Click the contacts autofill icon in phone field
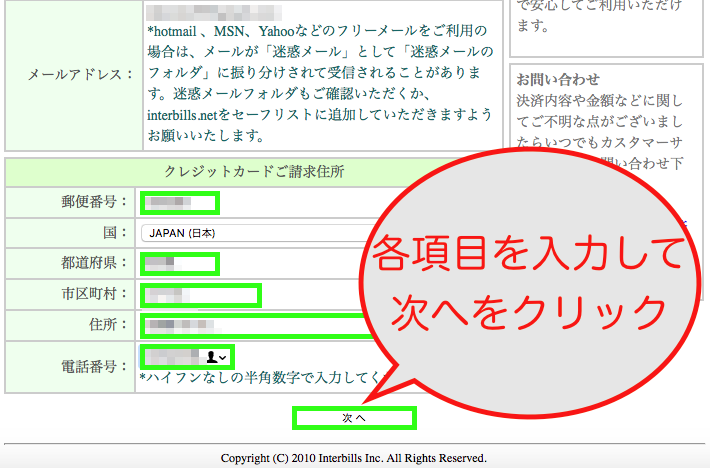Viewport: 710px width, 468px height. coord(216,357)
